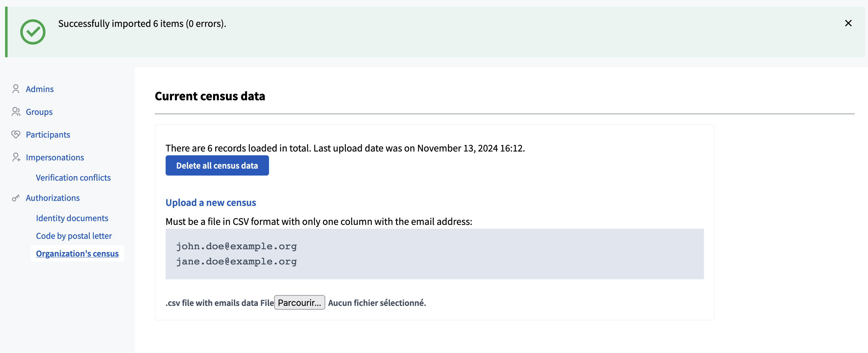Viewport: 868px width, 353px height.
Task: Dismiss the success notification banner
Action: point(848,23)
